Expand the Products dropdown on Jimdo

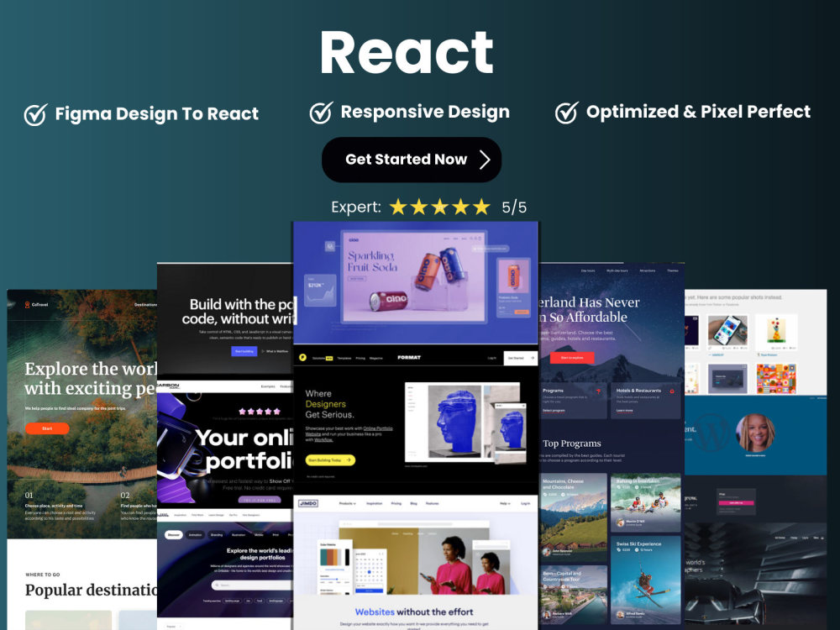348,503
